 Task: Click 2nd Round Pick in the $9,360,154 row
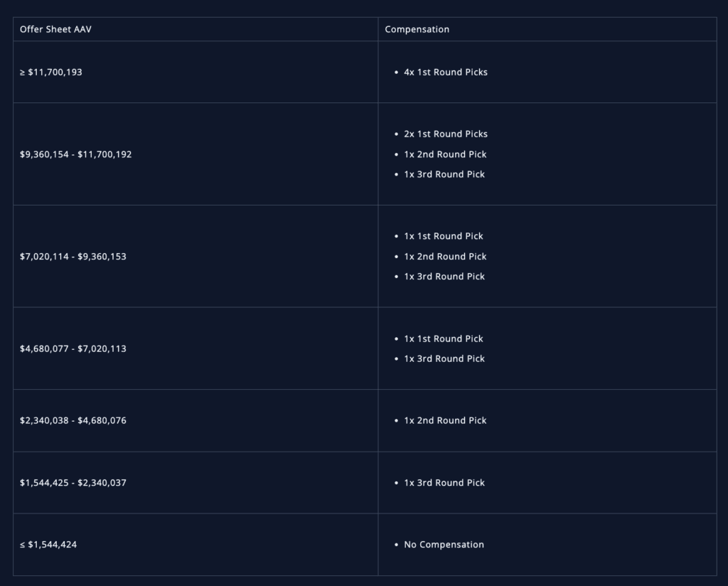pos(445,154)
